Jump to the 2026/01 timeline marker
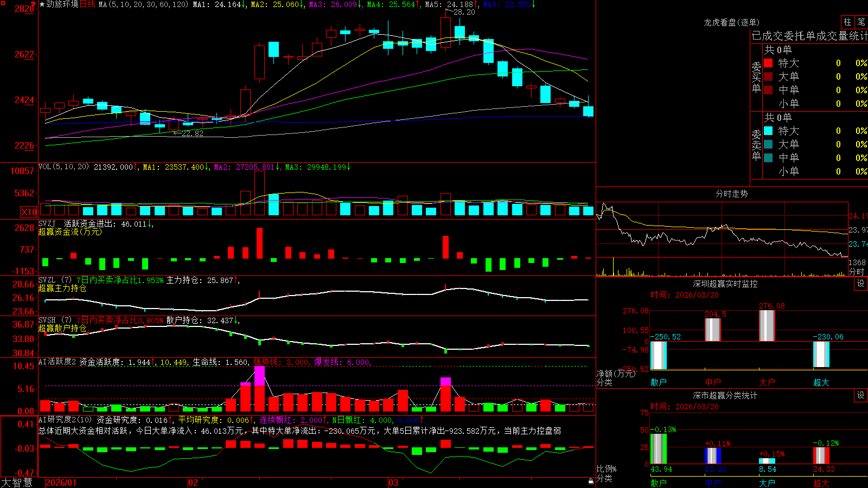Screen dimensions: 868x488 tap(61, 483)
